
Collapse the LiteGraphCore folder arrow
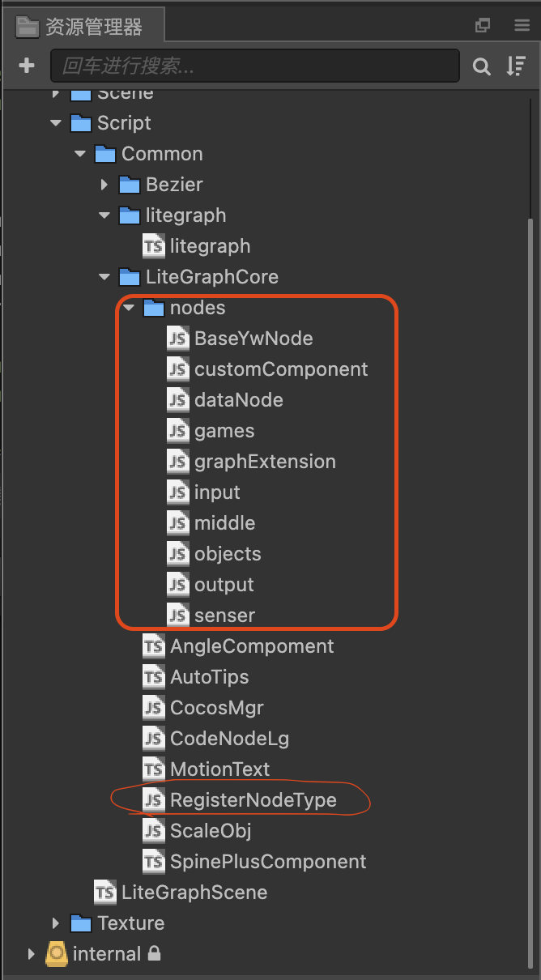click(x=104, y=277)
